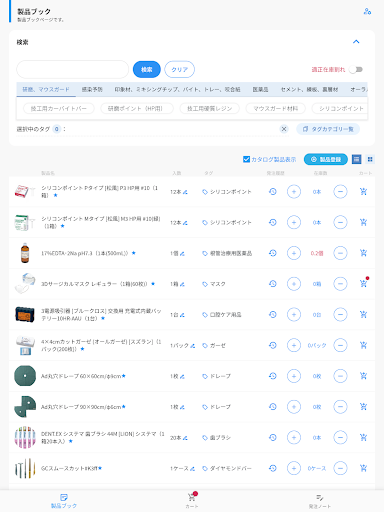Click the 17%EDTA bottle thumbnail
Screen dimensions: 384x512
25,253
